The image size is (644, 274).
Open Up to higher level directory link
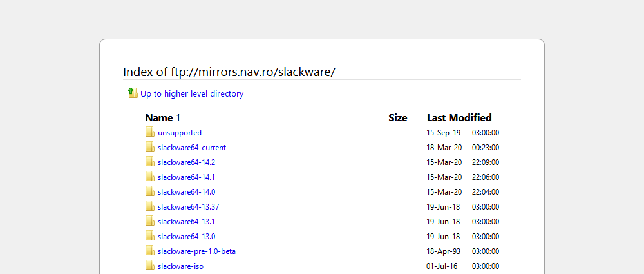192,94
